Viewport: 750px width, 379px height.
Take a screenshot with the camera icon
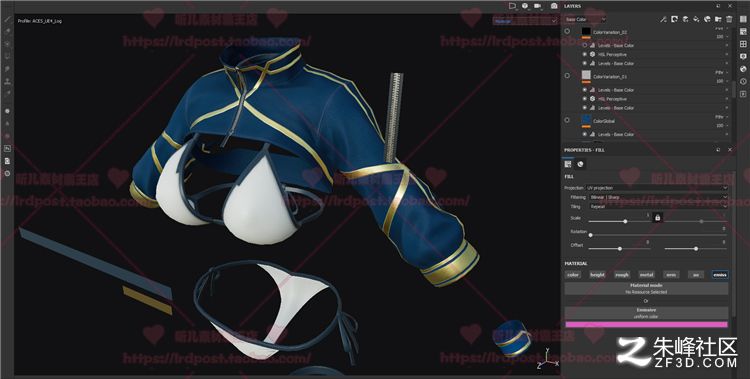554,6
